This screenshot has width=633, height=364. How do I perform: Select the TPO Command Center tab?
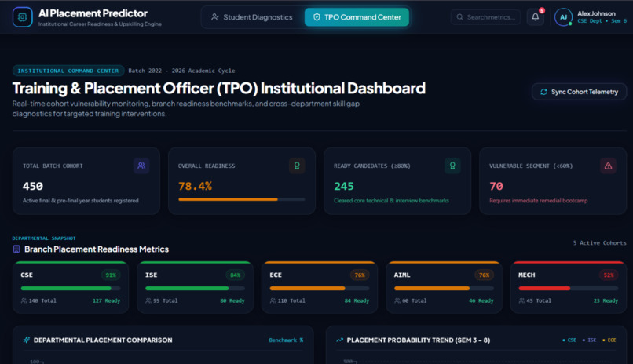point(357,17)
